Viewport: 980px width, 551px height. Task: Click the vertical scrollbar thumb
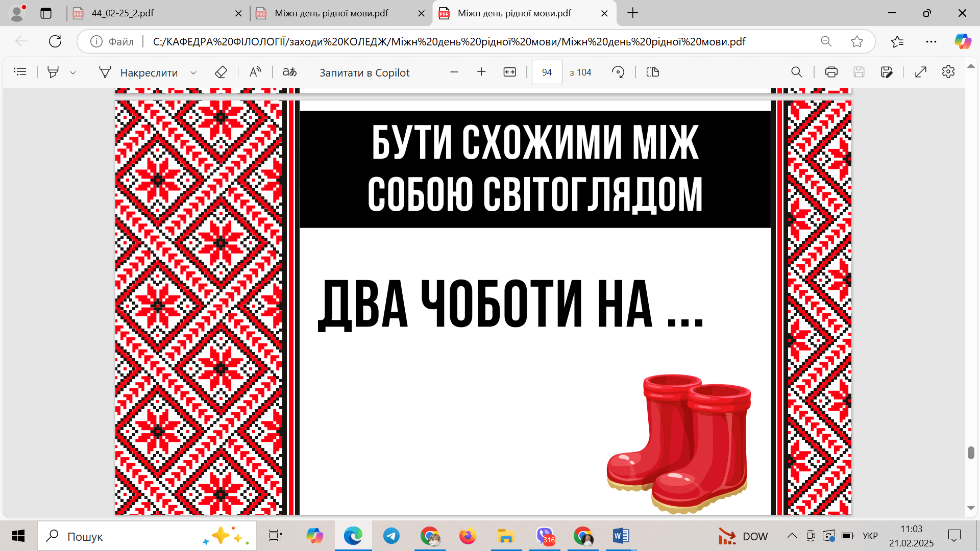coord(970,453)
